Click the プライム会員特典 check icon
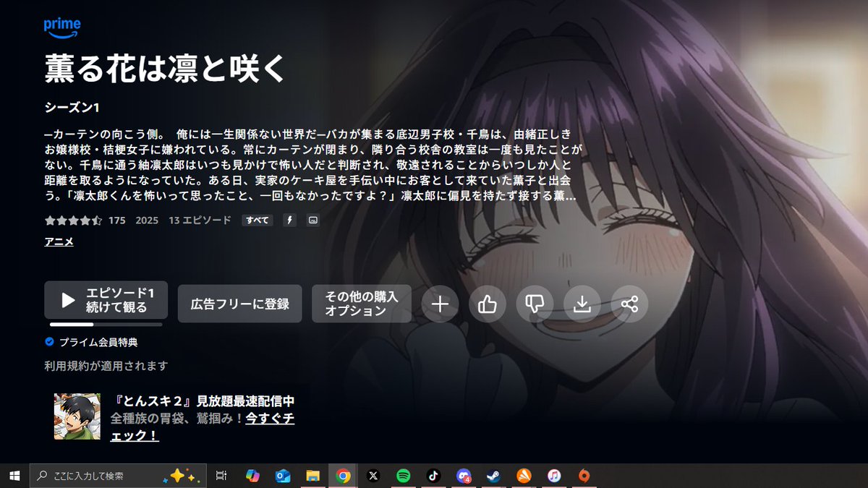Viewport: 868px width, 488px height. click(49, 342)
